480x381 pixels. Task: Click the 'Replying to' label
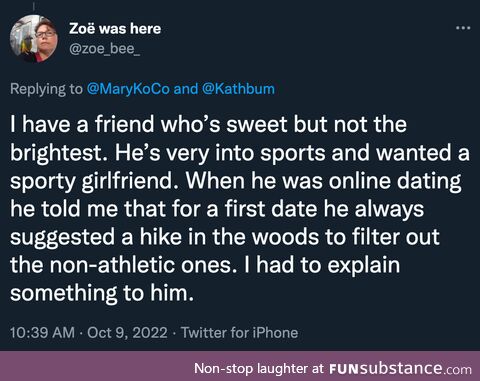pyautogui.click(x=46, y=89)
